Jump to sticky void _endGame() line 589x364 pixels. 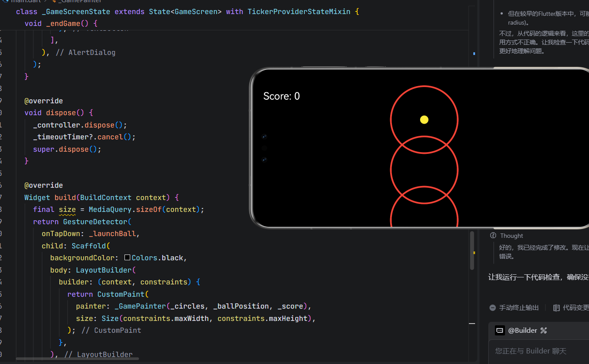(x=61, y=23)
